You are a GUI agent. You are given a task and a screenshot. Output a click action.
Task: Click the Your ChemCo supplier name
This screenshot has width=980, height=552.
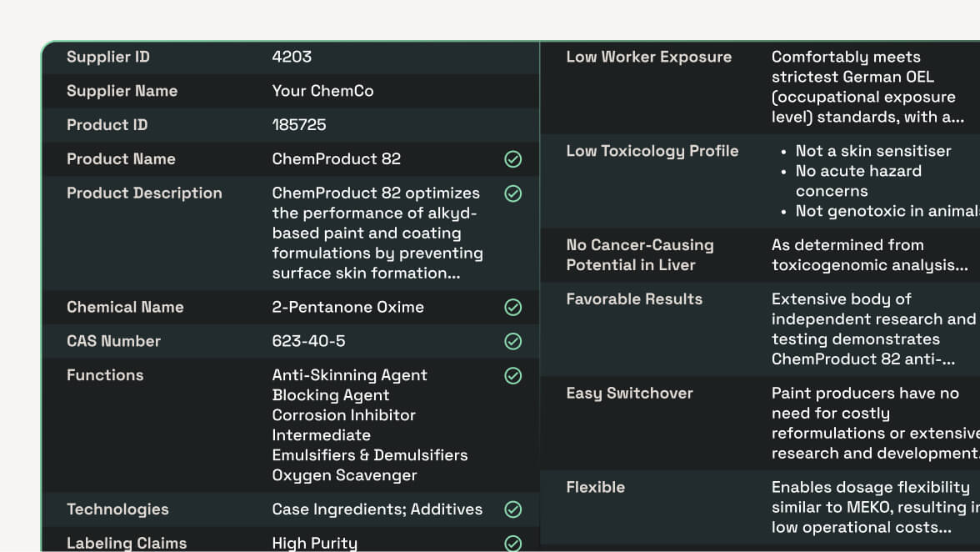tap(322, 92)
